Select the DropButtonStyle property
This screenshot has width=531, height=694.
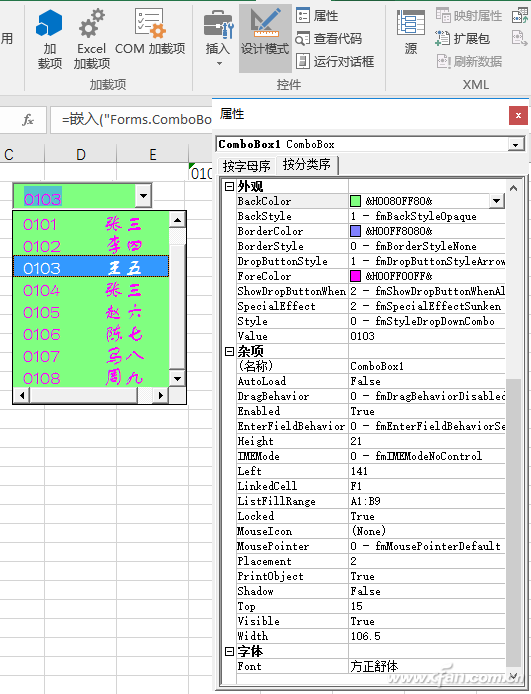pyautogui.click(x=371, y=261)
